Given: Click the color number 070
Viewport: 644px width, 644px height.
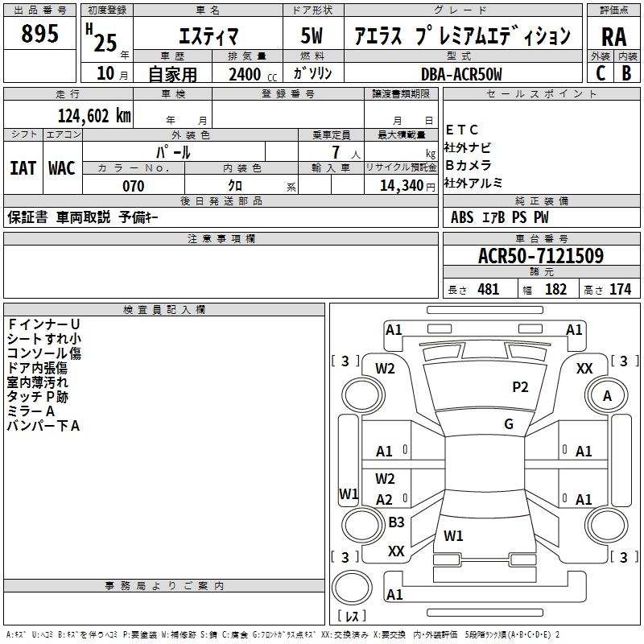Looking at the screenshot, I should [133, 186].
